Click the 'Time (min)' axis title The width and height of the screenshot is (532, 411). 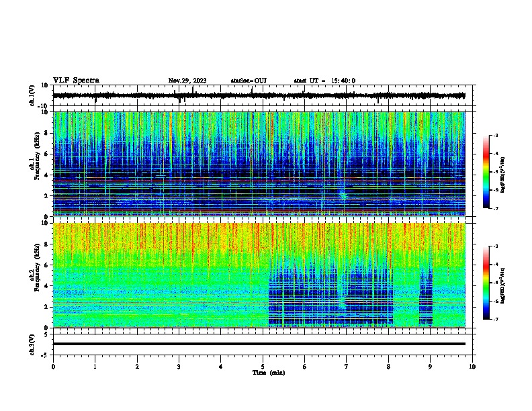(x=269, y=373)
